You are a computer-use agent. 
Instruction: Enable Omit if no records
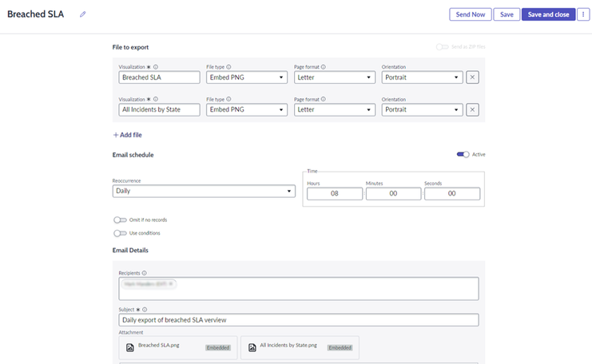pos(120,220)
